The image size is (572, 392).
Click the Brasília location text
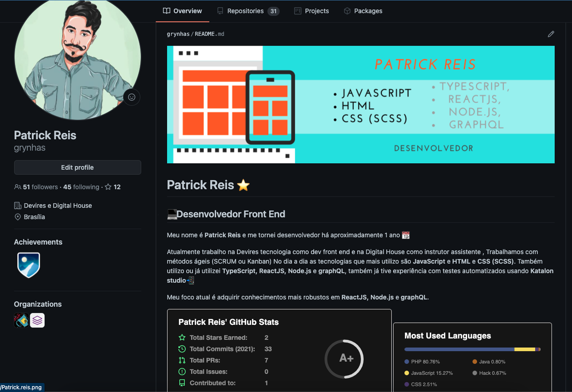34,217
